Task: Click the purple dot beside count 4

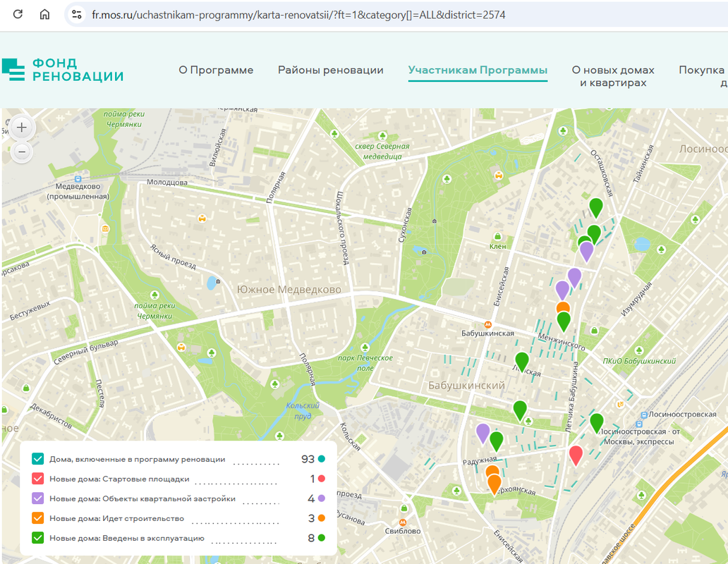Action: [321, 498]
